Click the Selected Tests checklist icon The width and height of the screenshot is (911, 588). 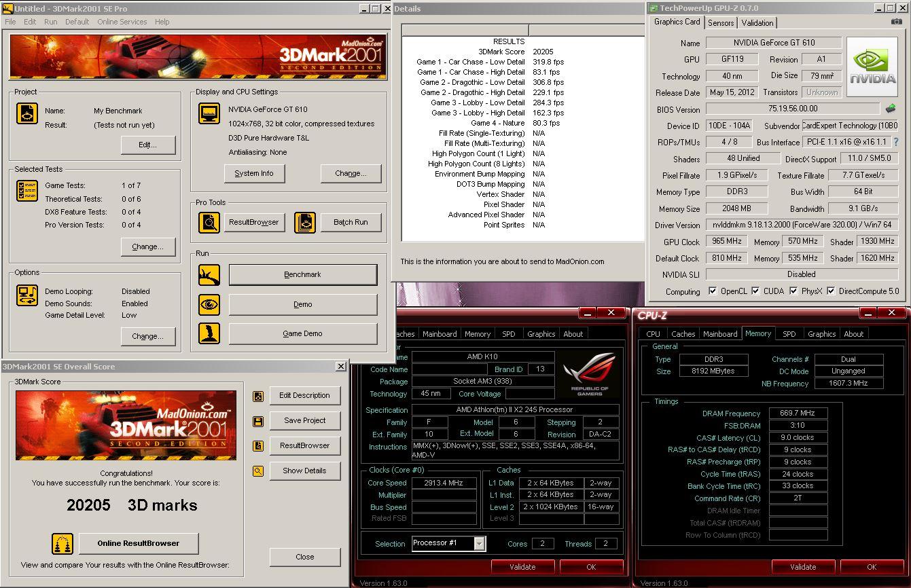point(27,191)
